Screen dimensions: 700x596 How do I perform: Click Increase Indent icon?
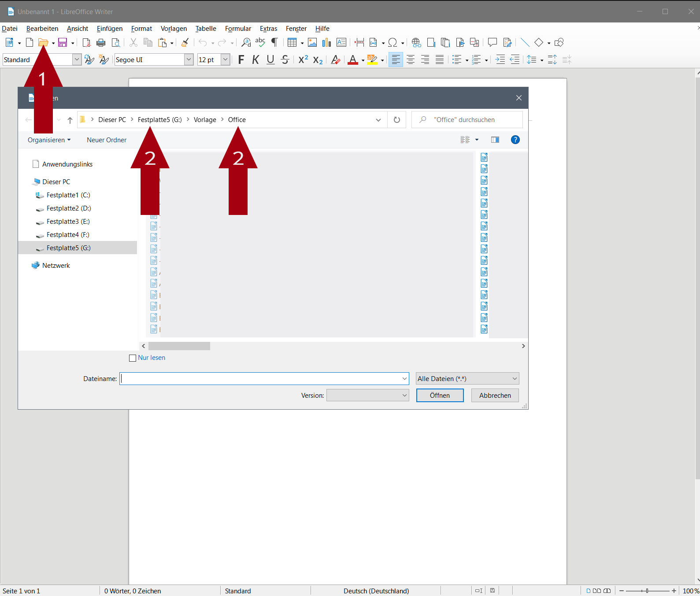(x=500, y=59)
